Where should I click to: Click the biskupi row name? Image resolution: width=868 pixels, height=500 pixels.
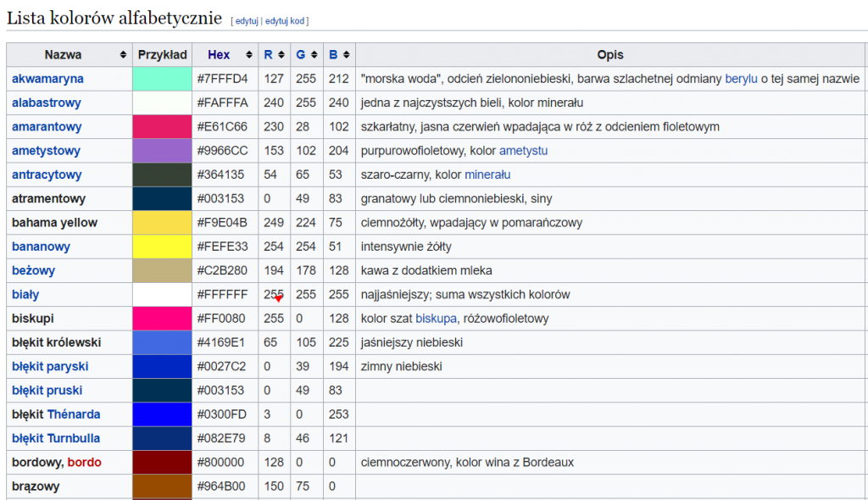(33, 319)
